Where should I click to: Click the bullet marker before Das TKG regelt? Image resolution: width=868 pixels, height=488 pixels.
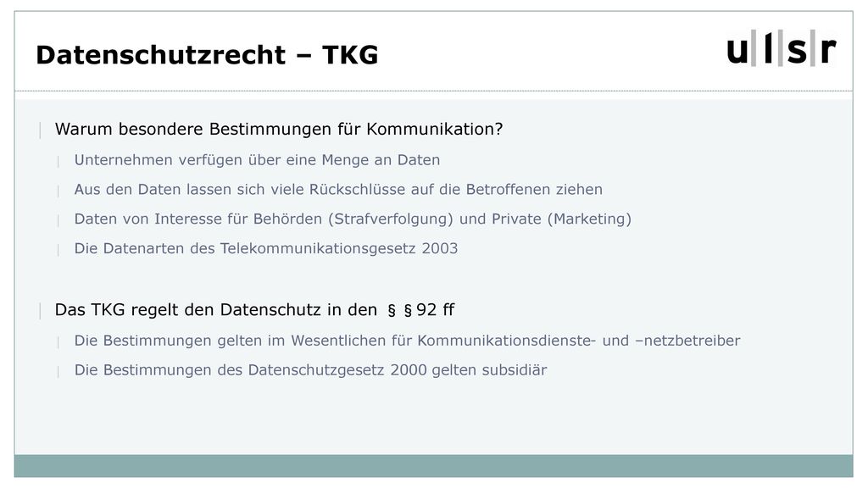click(40, 311)
